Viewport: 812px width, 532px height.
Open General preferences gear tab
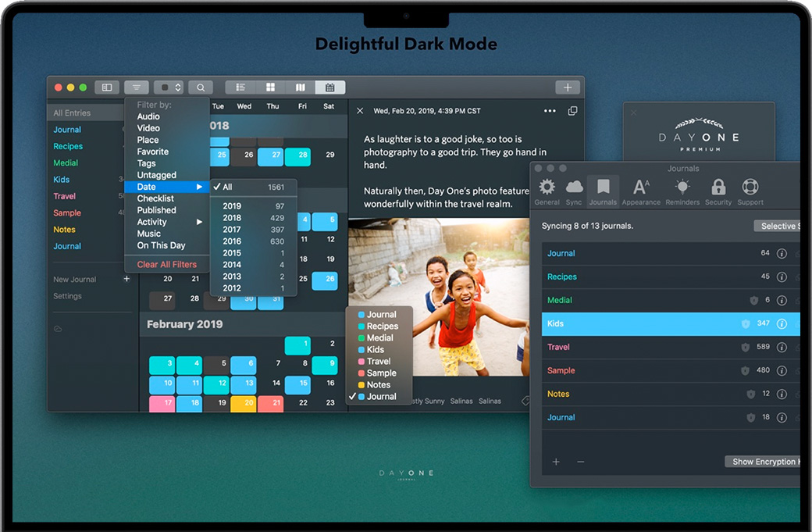(x=547, y=192)
